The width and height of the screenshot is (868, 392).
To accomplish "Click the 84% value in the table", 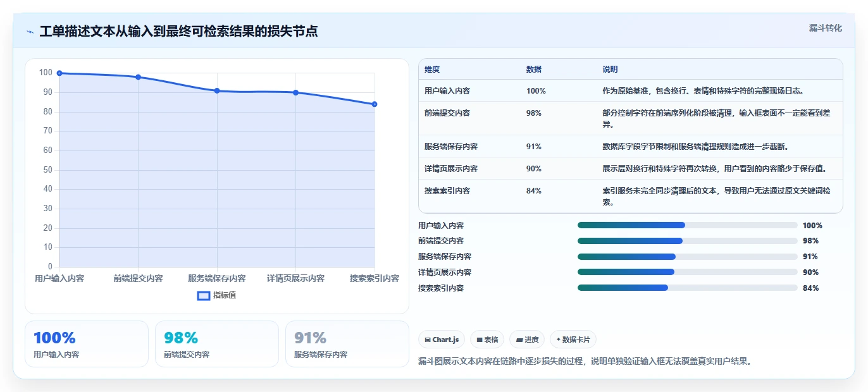I will tap(534, 191).
